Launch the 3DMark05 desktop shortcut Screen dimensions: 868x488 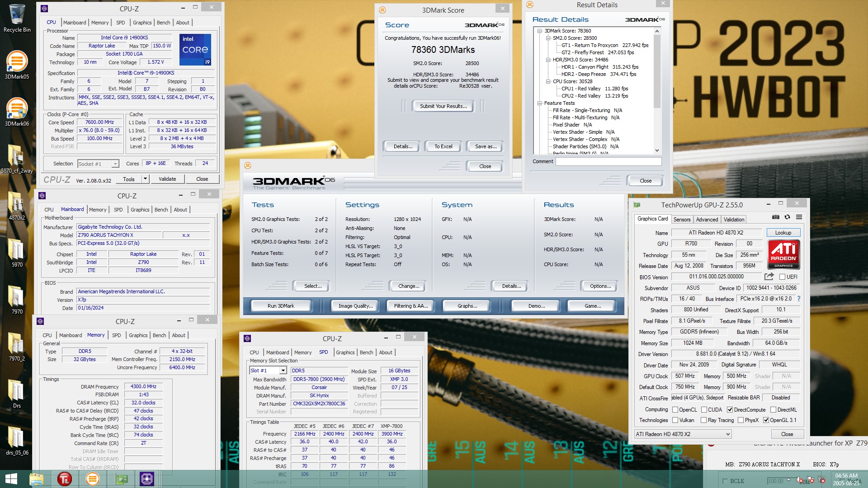pos(17,66)
